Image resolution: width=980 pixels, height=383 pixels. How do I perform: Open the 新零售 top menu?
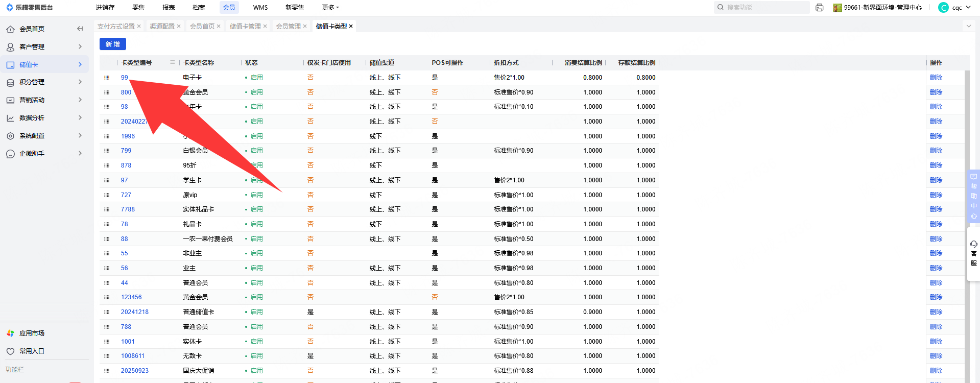click(x=295, y=8)
